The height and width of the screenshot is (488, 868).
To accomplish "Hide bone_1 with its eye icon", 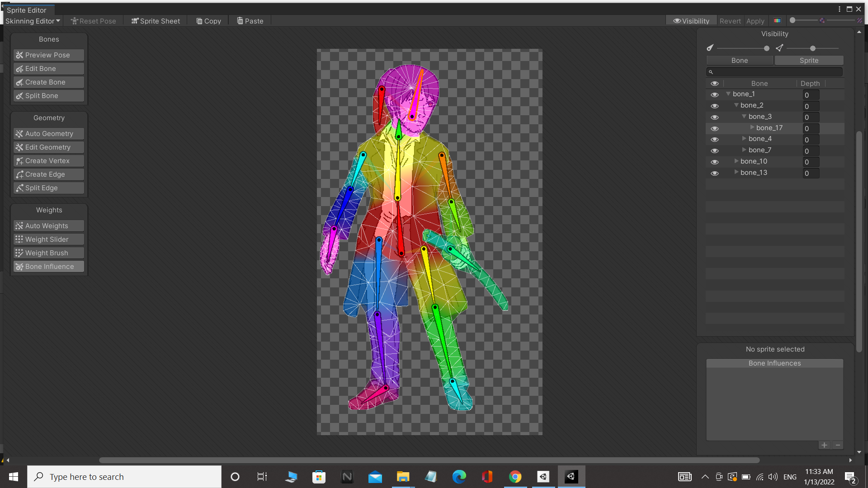I will 714,95.
